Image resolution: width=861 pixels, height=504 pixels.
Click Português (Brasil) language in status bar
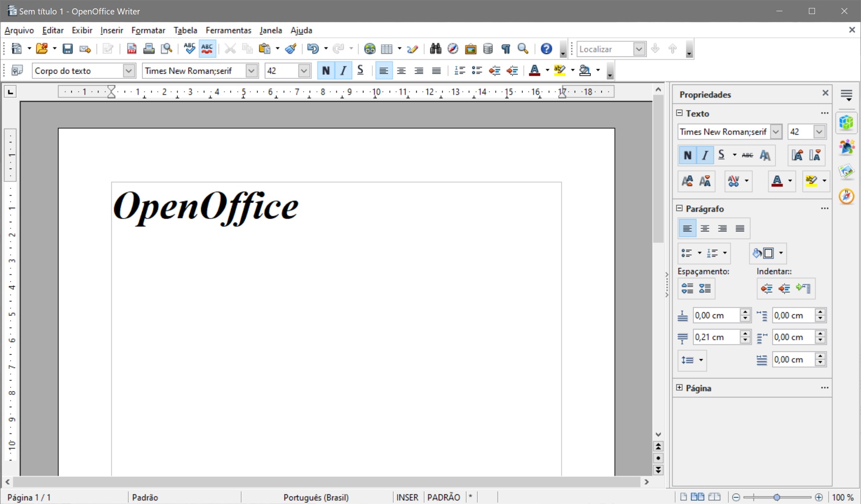click(316, 497)
